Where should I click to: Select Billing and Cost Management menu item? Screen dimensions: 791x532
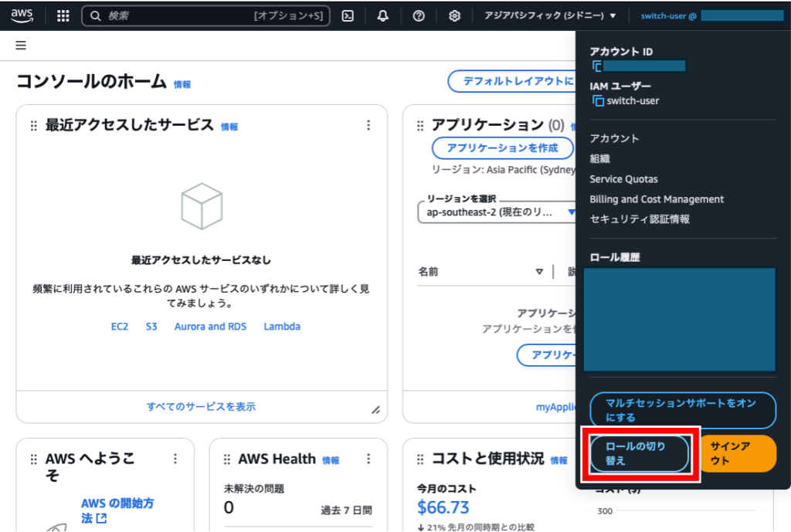tap(657, 199)
